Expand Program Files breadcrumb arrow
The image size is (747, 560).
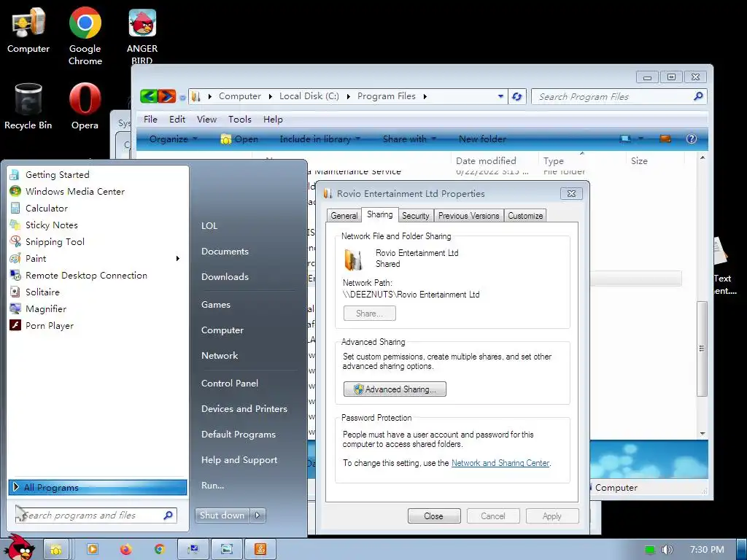[425, 96]
